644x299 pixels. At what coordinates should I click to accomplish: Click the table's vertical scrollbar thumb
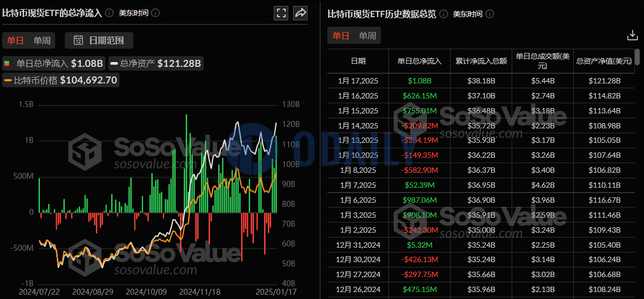tap(637, 57)
